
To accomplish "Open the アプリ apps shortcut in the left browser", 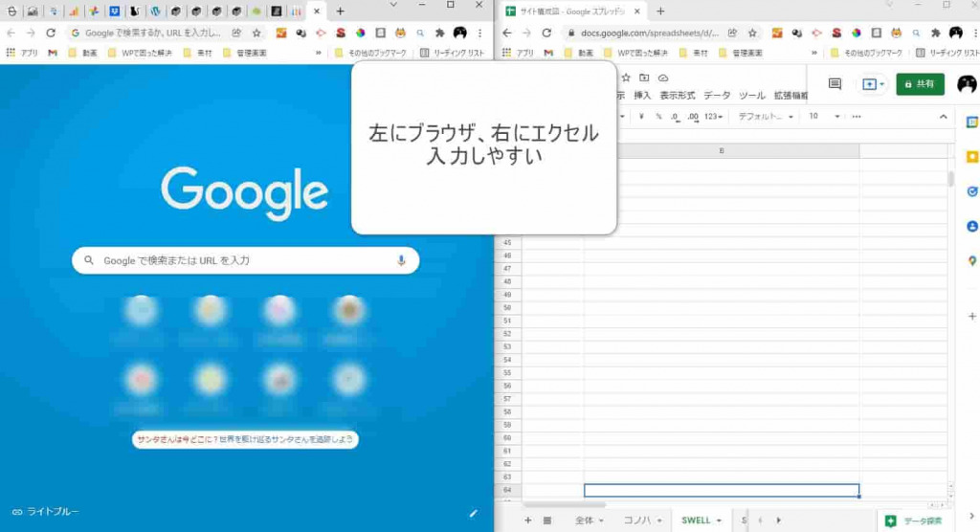I will click(22, 53).
